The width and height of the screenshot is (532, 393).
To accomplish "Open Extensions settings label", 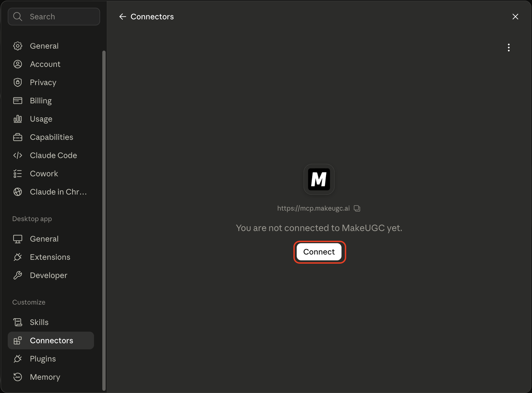I will [50, 257].
